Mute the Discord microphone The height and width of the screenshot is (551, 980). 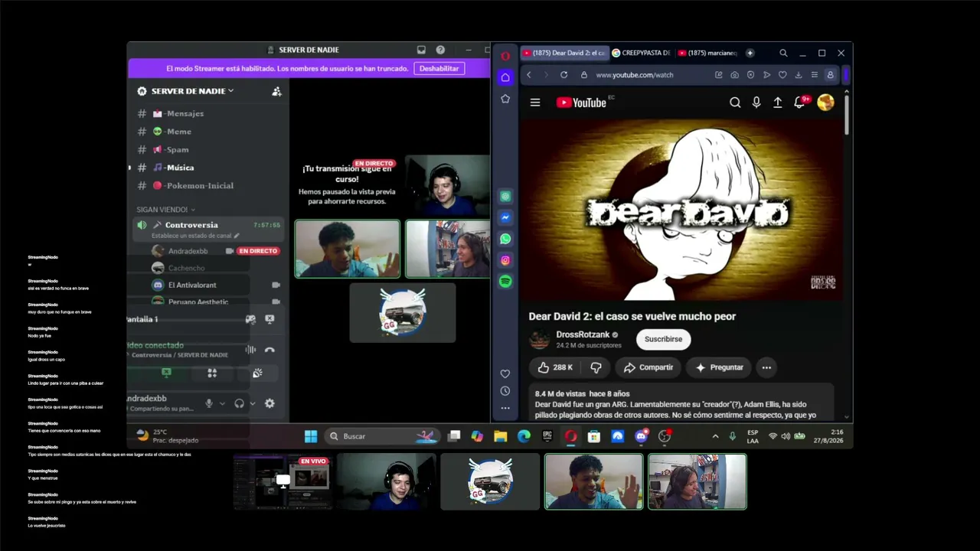click(209, 403)
